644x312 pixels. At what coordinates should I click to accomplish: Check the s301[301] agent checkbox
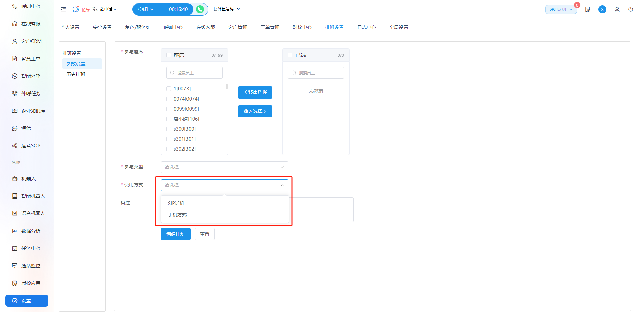click(169, 139)
